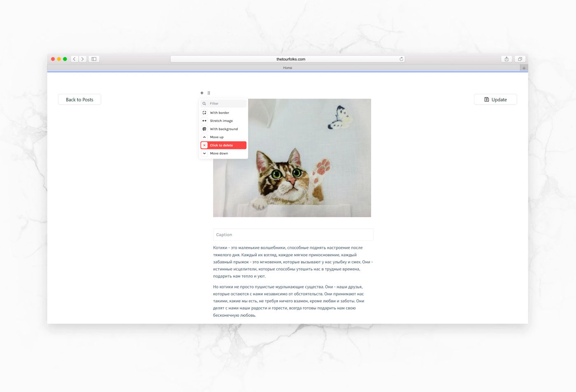The image size is (576, 392).
Task: Click the red delete X icon
Action: (204, 145)
